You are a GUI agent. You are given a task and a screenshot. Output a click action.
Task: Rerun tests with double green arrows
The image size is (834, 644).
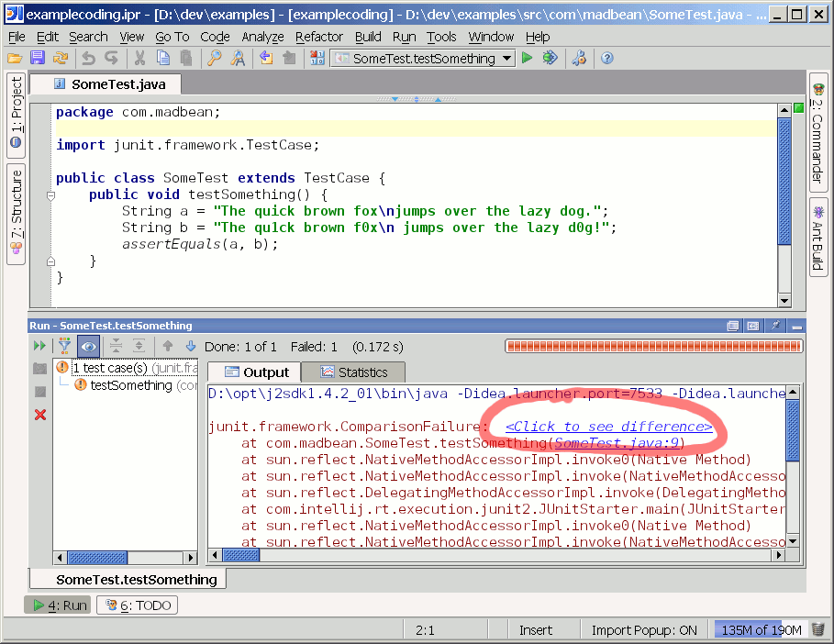[39, 346]
